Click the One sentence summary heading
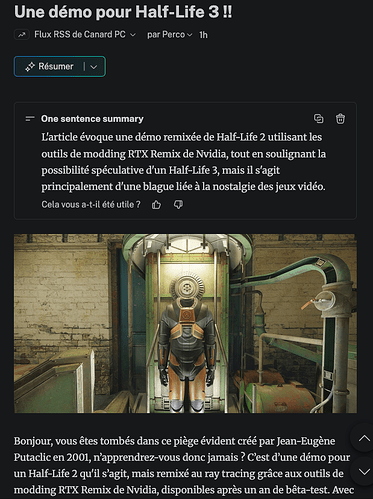Screen dimensions: 373x499 (92, 119)
